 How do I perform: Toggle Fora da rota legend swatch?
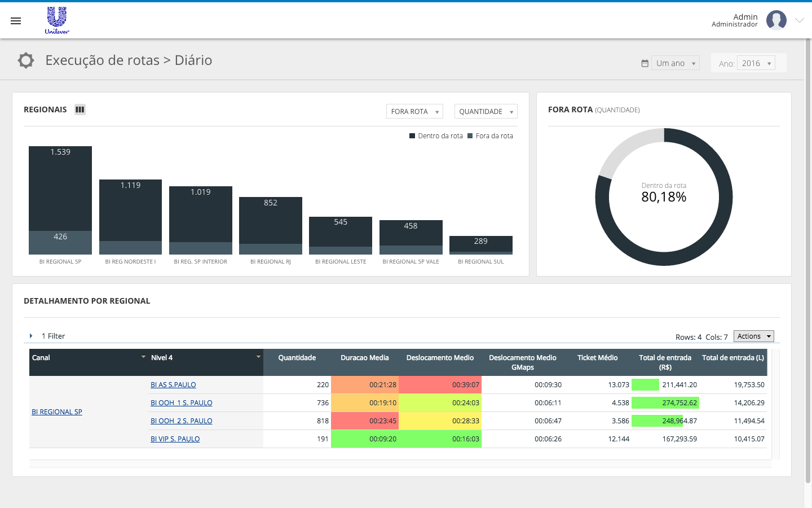tap(470, 136)
